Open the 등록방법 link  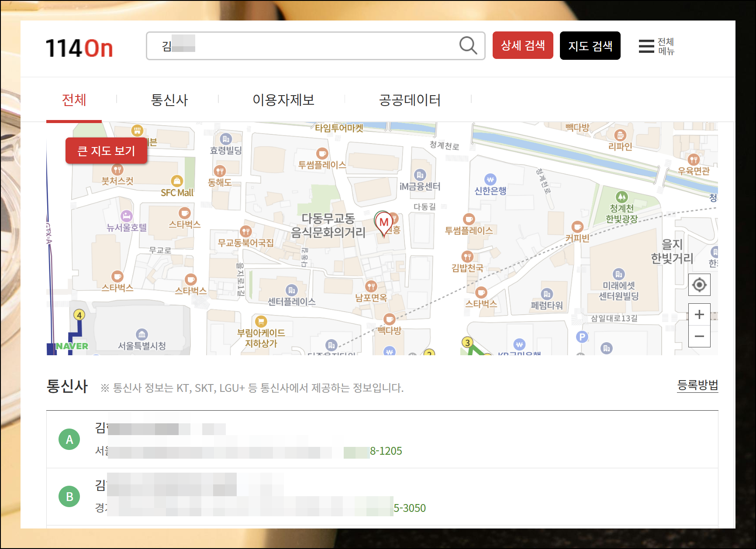(x=697, y=385)
